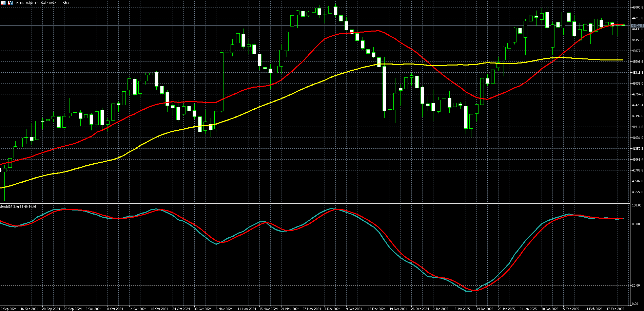Click the 24 Jan 2025 date label
This screenshot has width=644, height=311.
point(528,309)
